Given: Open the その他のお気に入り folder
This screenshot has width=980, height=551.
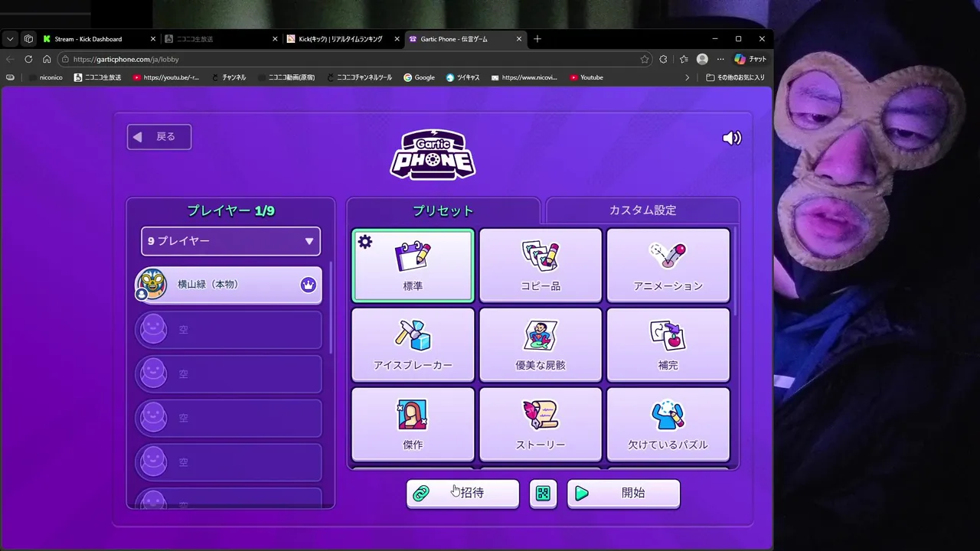Looking at the screenshot, I should point(736,77).
